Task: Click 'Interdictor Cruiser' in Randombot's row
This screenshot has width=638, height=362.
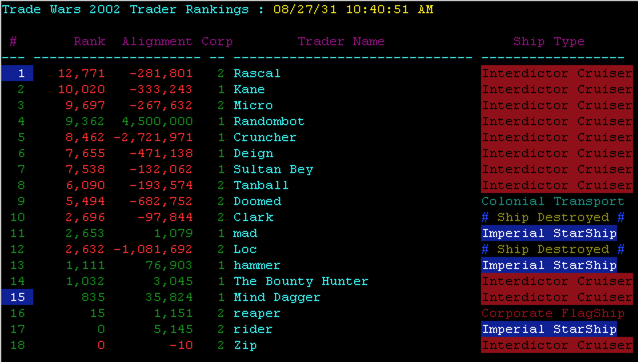Action: click(557, 121)
